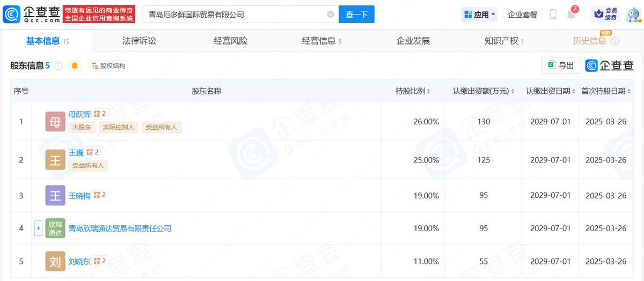Click the 55 capital amount cell
The width and height of the screenshot is (644, 281).
coord(484,262)
